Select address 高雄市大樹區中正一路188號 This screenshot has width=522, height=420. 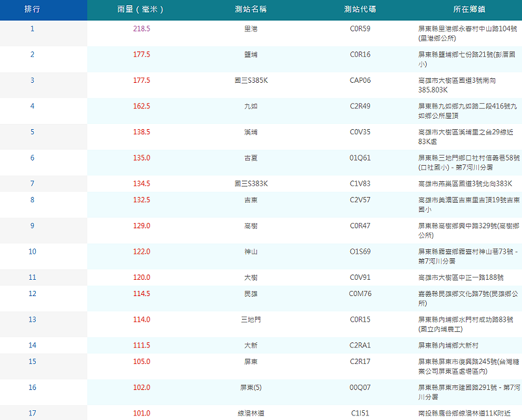click(x=461, y=278)
